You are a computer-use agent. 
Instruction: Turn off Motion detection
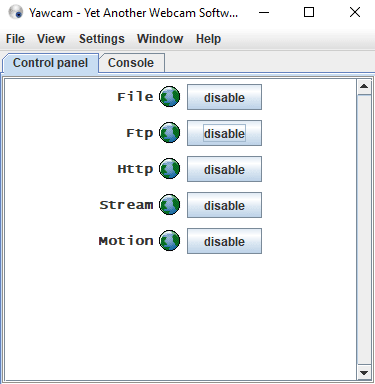(224, 241)
